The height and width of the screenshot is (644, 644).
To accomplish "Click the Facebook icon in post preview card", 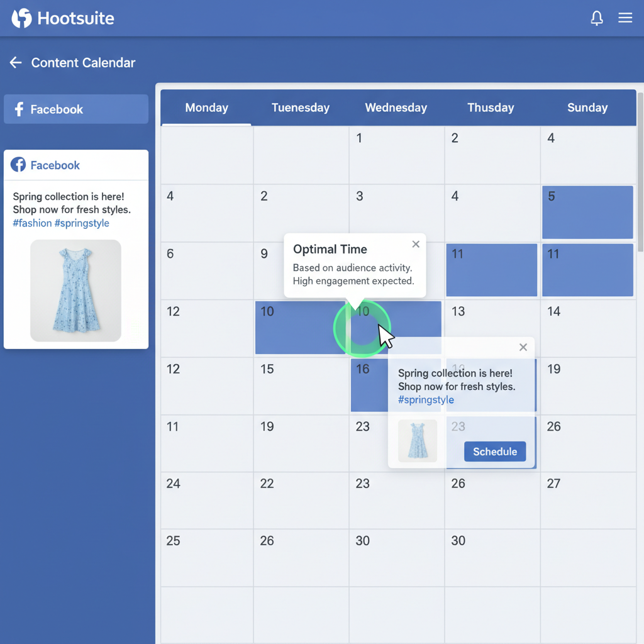I will tap(18, 165).
